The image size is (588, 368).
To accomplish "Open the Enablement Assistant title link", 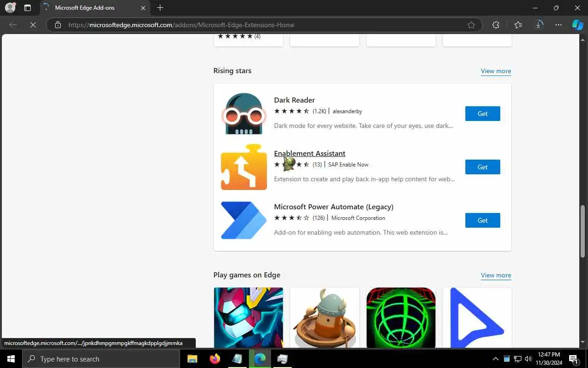I will click(310, 153).
